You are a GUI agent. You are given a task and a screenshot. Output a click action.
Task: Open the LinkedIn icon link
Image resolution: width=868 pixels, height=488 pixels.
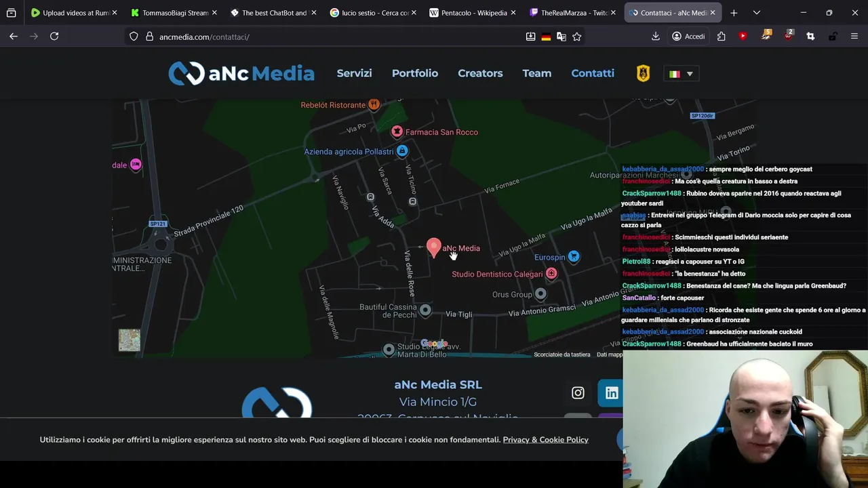click(612, 393)
